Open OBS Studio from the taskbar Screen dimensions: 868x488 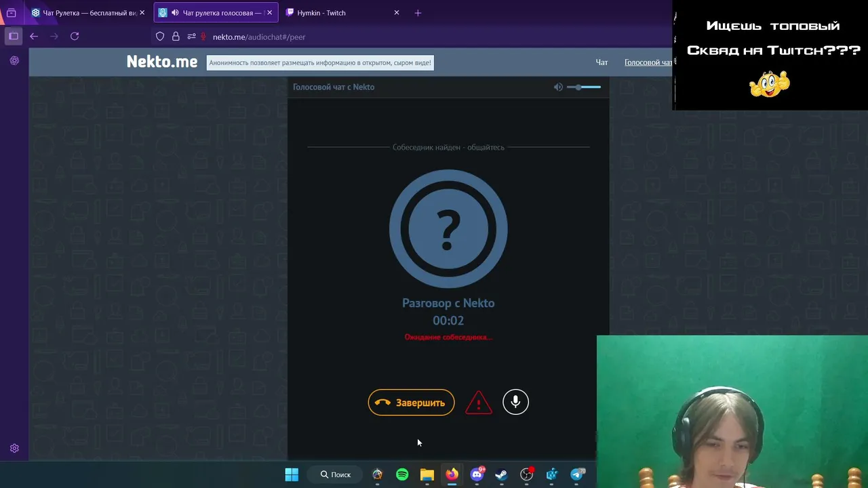[x=527, y=474]
